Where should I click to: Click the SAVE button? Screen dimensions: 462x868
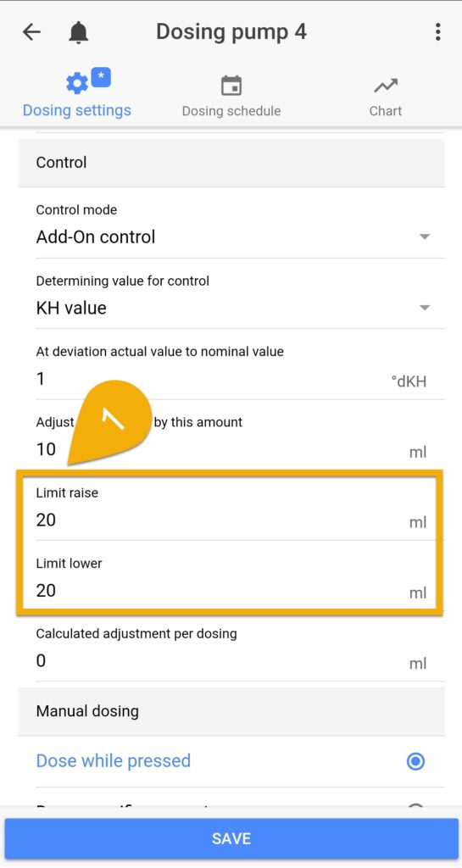click(231, 838)
